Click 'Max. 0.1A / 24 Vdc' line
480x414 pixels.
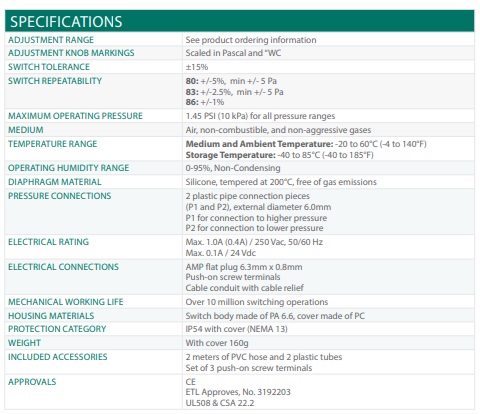[220, 253]
